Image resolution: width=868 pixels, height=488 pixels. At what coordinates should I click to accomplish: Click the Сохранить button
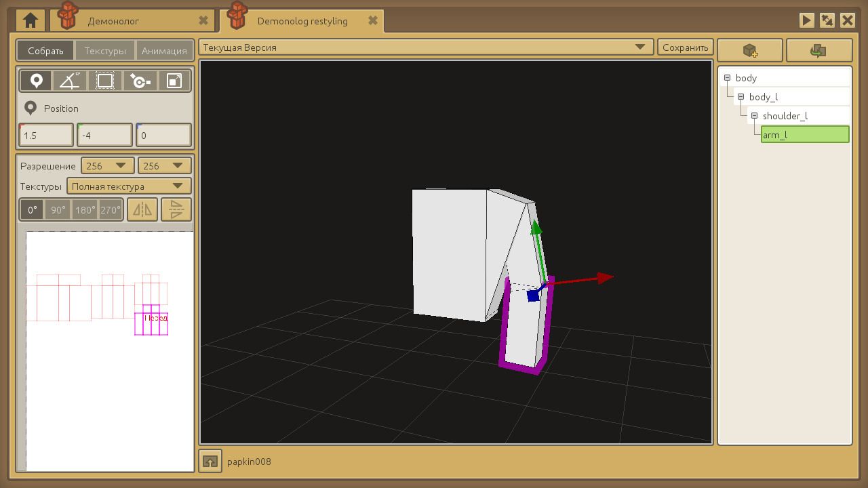[685, 47]
